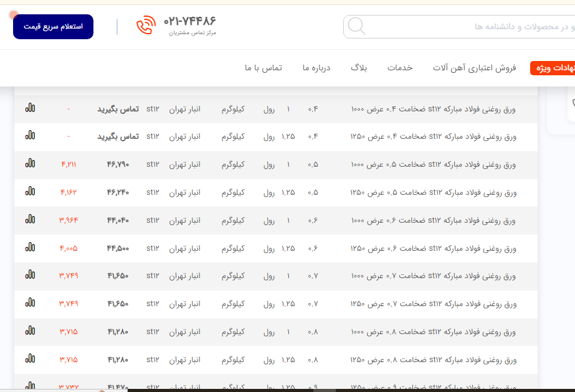This screenshot has width=575, height=392.
Task: Click تماس بگیرید for 0.4 thickness 1000 width
Action: coord(118,109)
